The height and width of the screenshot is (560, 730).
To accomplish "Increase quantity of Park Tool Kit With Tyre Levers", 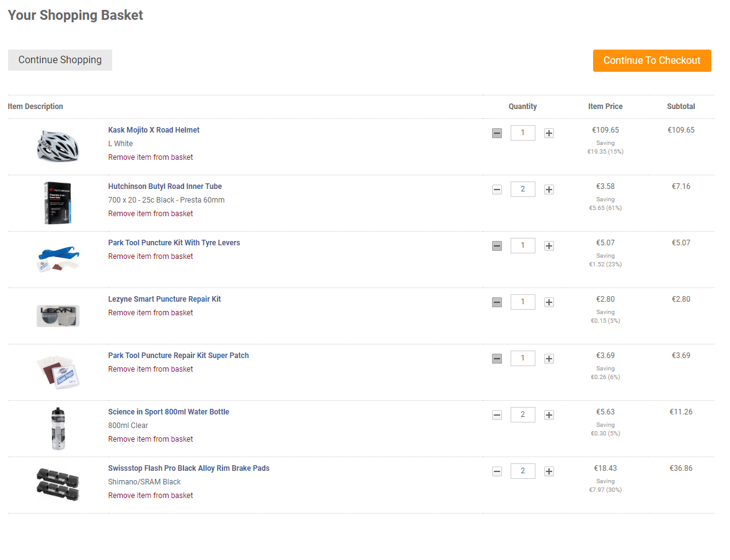I will click(x=549, y=246).
